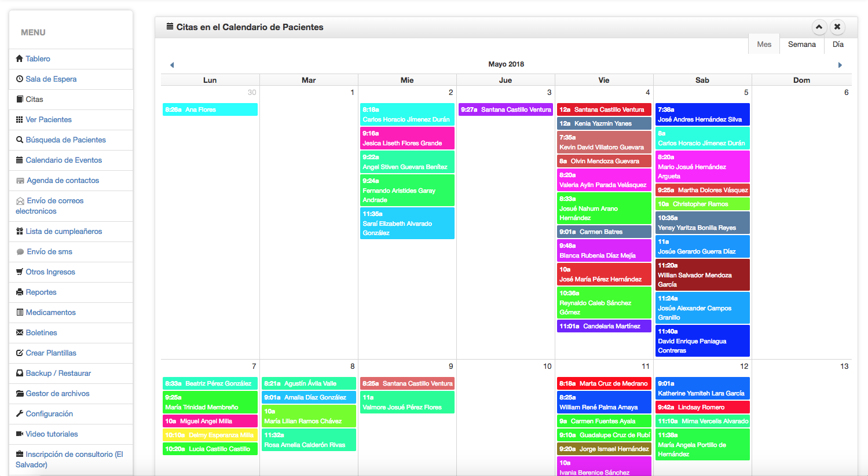Click the Envío de correos envelope icon
Image resolution: width=868 pixels, height=476 pixels.
tap(20, 201)
